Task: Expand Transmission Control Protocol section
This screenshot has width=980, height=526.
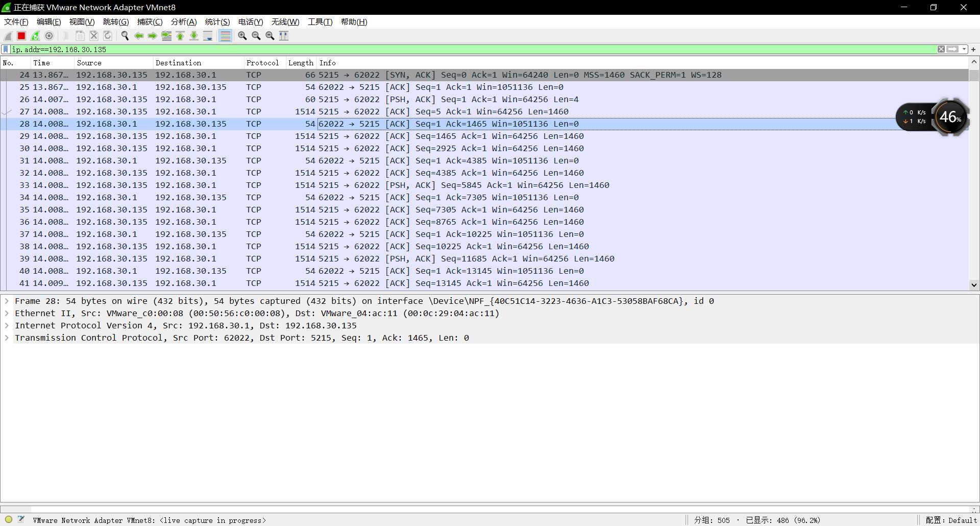Action: [7, 338]
